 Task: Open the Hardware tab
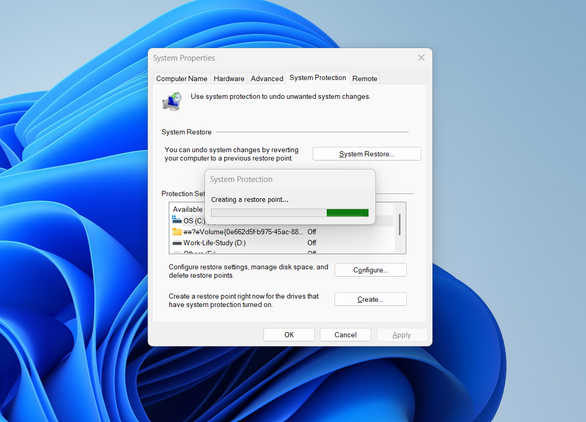pyautogui.click(x=229, y=78)
